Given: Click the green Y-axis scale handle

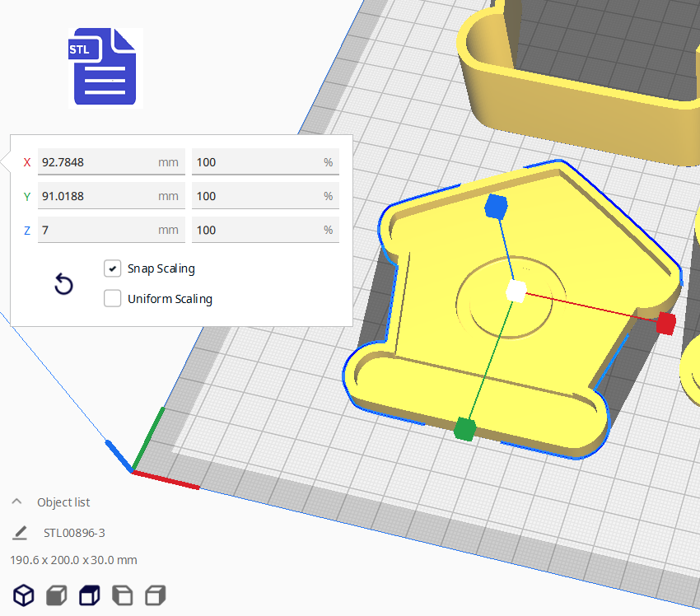Looking at the screenshot, I should 465,428.
